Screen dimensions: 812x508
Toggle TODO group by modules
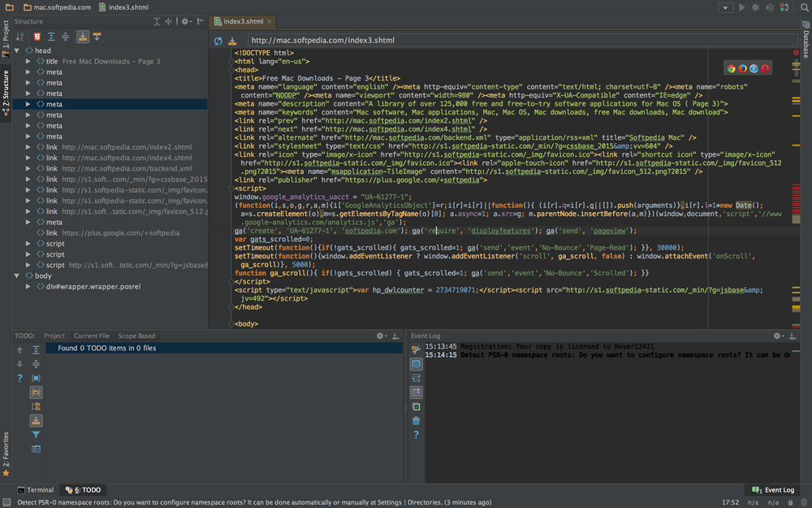click(36, 379)
